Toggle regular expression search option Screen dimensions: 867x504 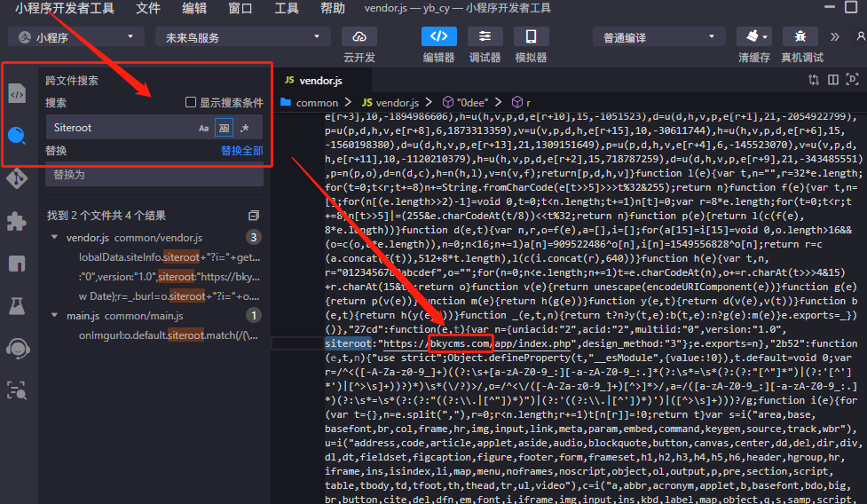tap(245, 128)
